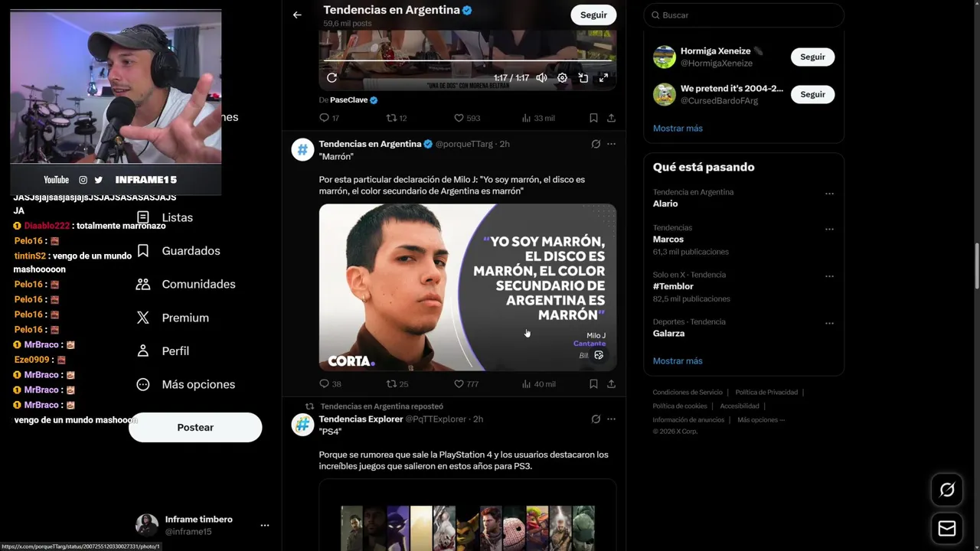
Task: Open Condiciones de Servicio link
Action: [688, 393]
